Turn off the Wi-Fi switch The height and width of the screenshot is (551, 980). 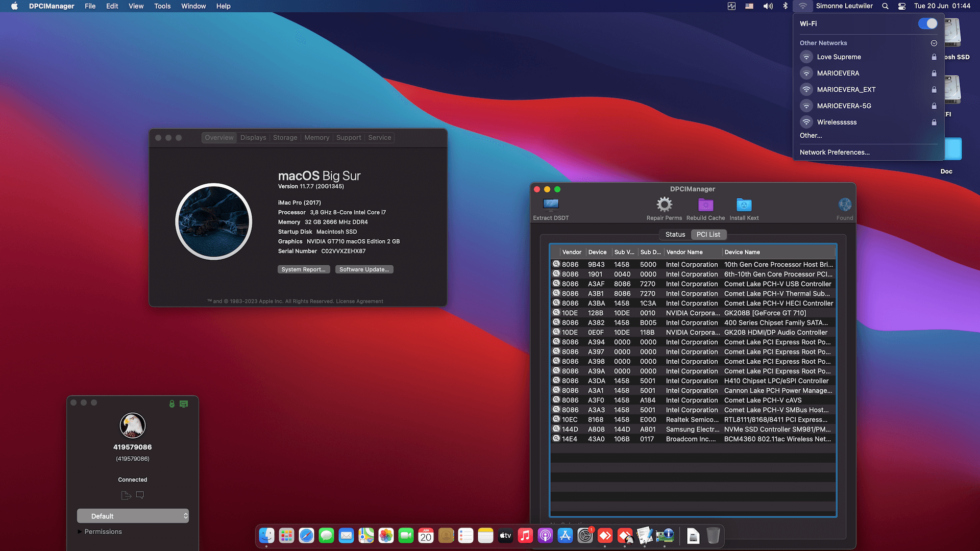click(927, 23)
